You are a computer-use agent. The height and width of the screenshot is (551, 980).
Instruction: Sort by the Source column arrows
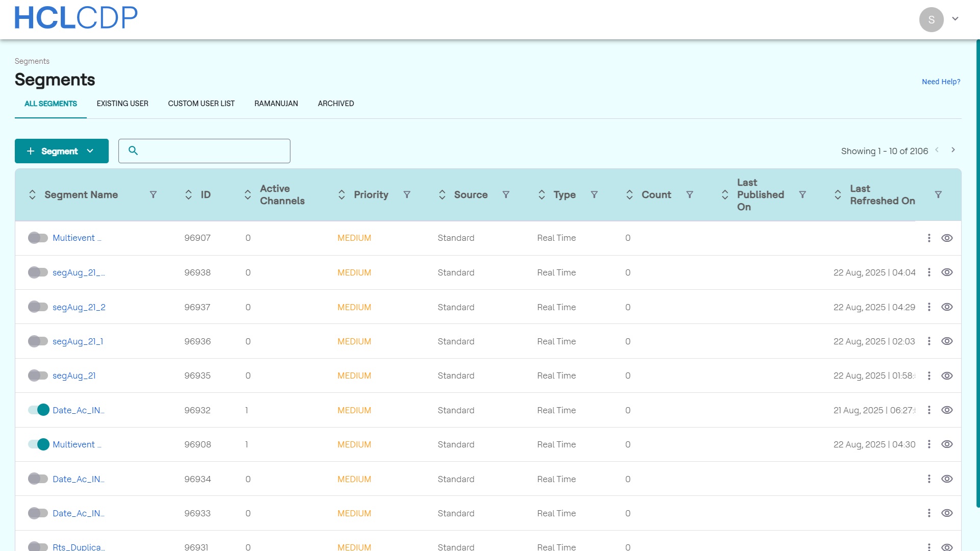[x=442, y=195]
